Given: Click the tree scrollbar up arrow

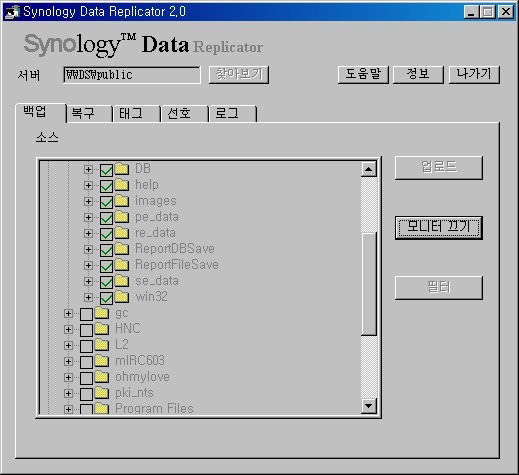Looking at the screenshot, I should point(369,169).
